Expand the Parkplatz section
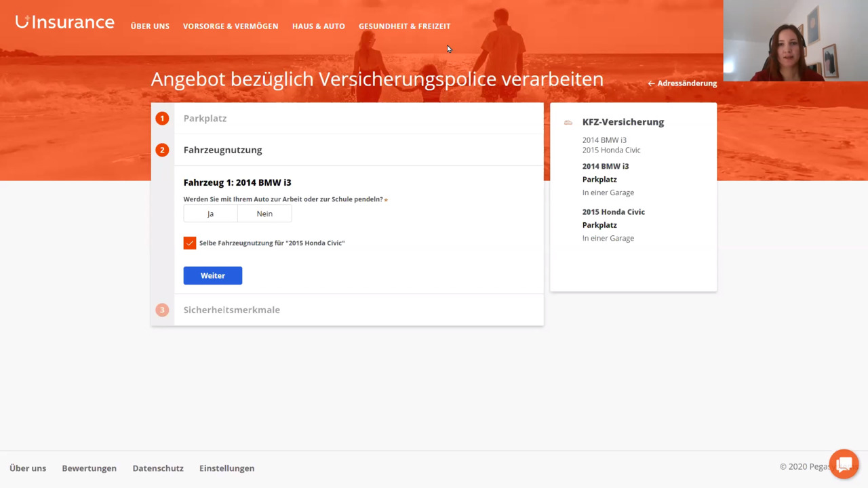The height and width of the screenshot is (488, 868). coord(205,119)
